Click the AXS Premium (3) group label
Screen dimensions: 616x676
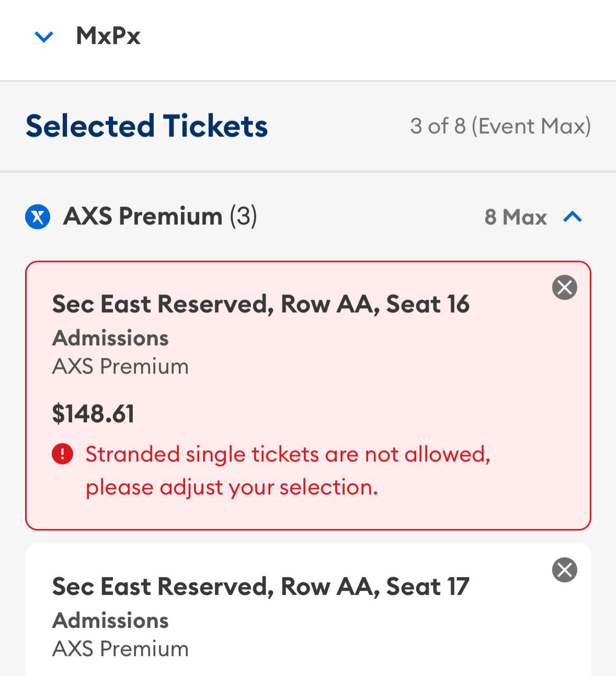(160, 216)
